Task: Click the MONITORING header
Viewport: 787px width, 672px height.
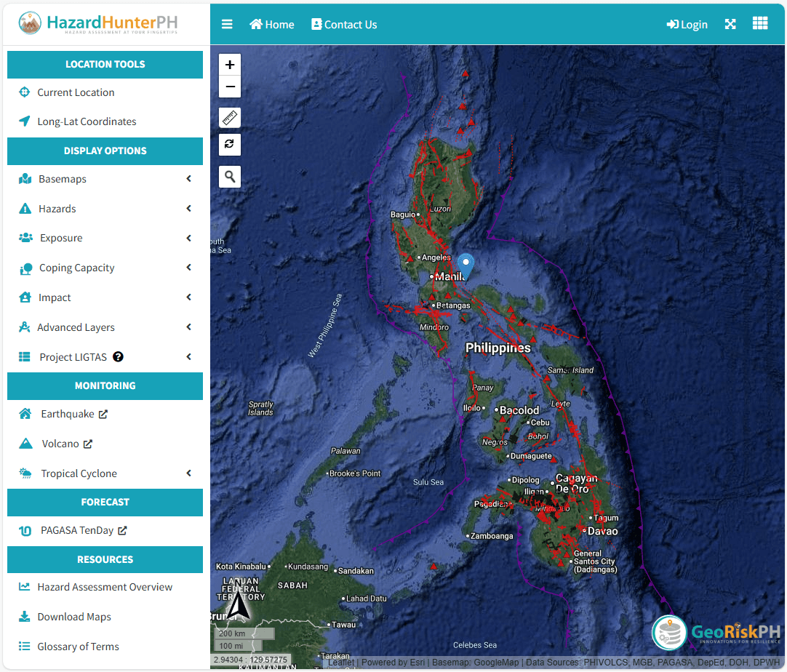Action: point(105,386)
